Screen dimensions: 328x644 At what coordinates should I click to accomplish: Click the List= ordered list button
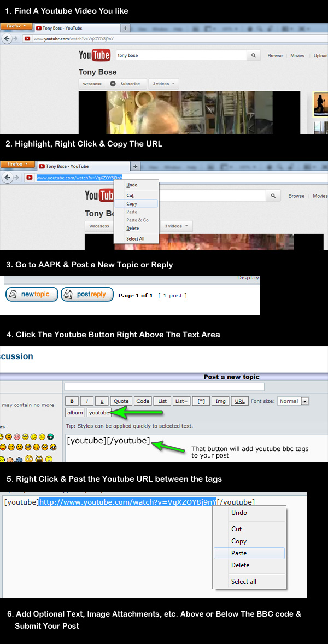tap(181, 401)
